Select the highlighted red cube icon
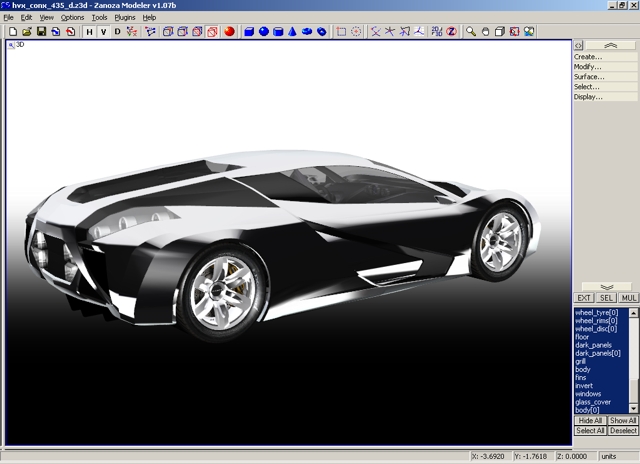Viewport: 640px width, 464px height. pos(212,31)
